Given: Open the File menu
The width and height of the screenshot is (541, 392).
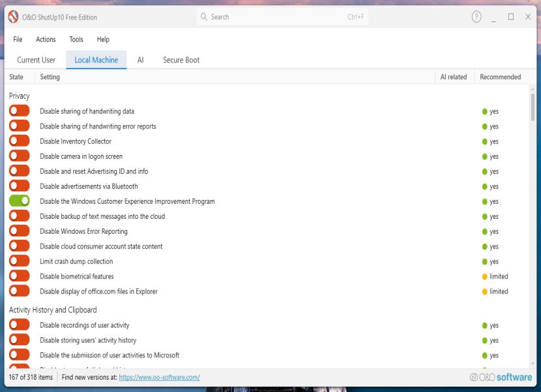Looking at the screenshot, I should pos(18,39).
